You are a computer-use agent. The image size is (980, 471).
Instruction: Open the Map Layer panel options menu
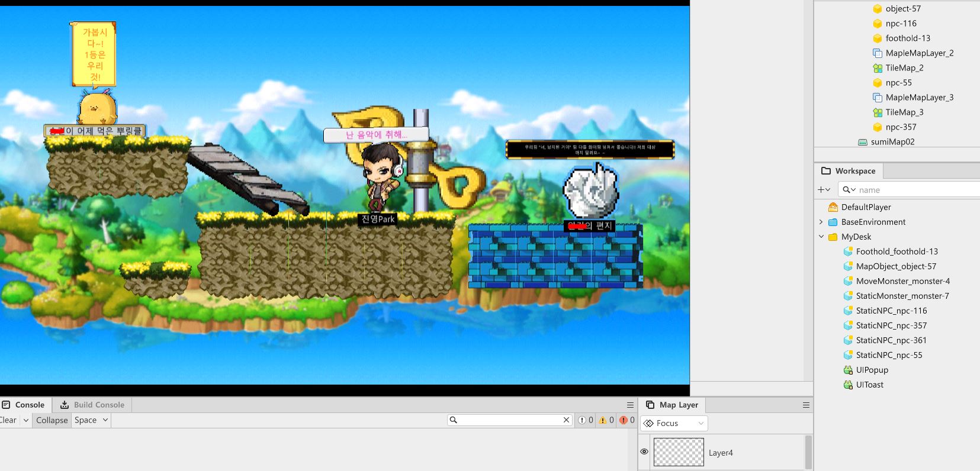806,405
